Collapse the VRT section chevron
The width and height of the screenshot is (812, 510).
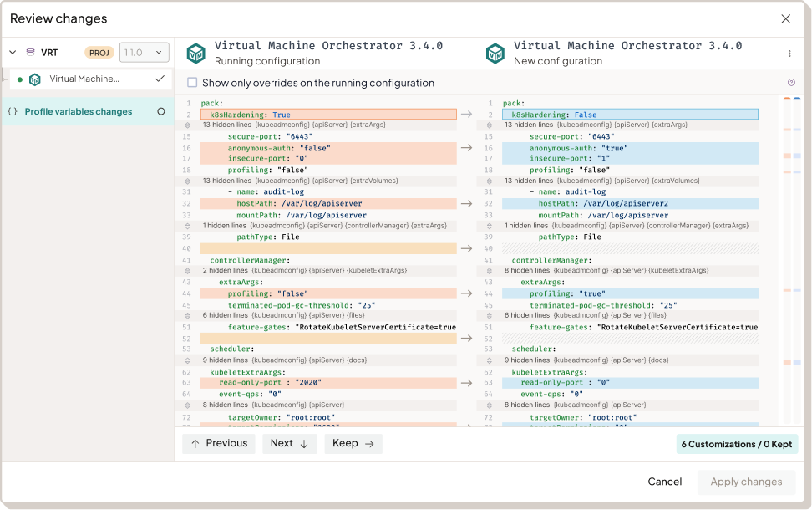11,52
